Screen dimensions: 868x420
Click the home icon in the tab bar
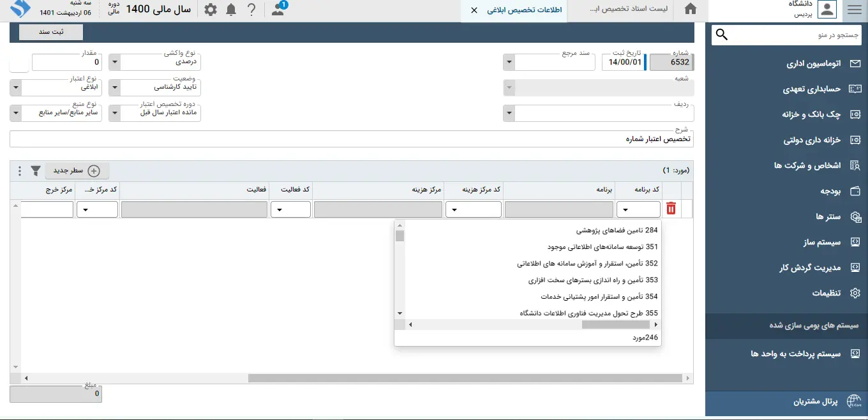tap(690, 10)
